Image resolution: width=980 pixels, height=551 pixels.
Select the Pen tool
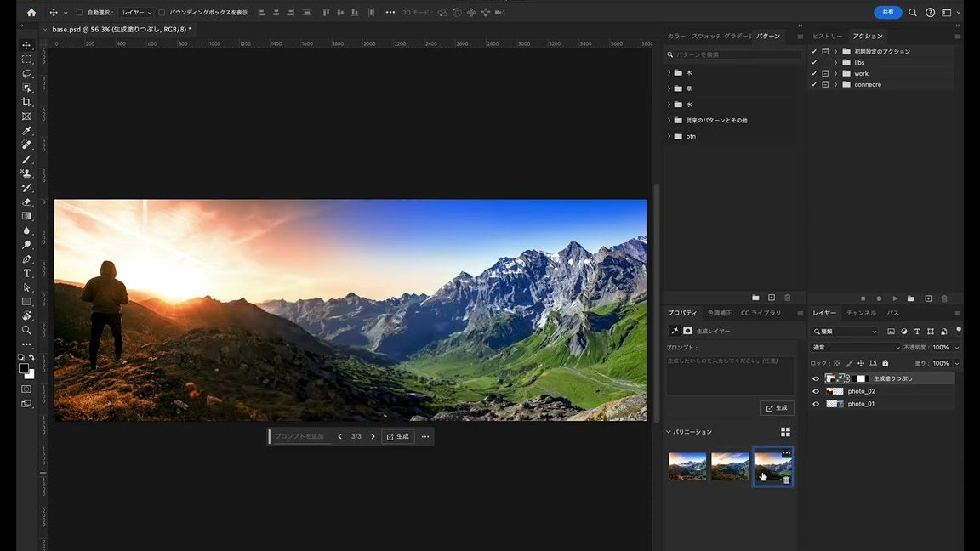point(26,259)
